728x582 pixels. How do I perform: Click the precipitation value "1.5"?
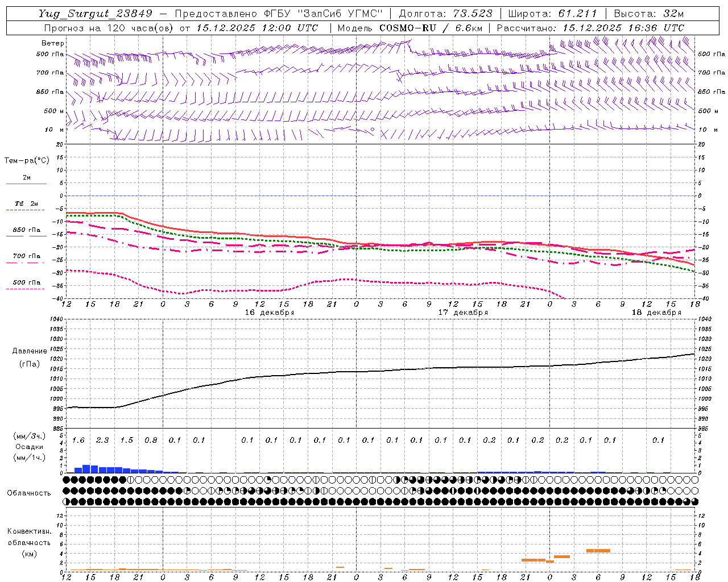(126, 440)
